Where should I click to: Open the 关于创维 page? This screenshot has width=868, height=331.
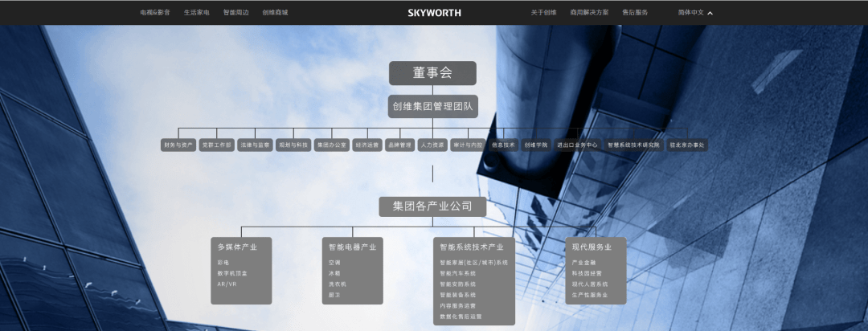tap(544, 13)
